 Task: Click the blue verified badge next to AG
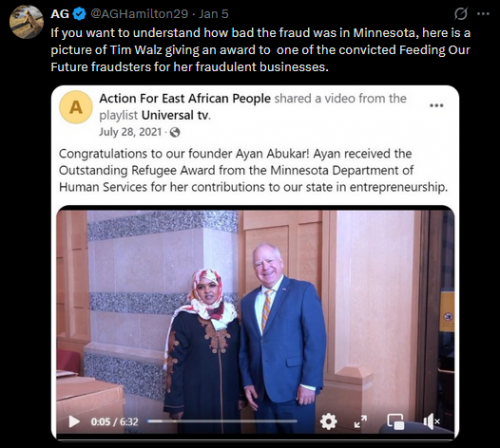point(79,14)
